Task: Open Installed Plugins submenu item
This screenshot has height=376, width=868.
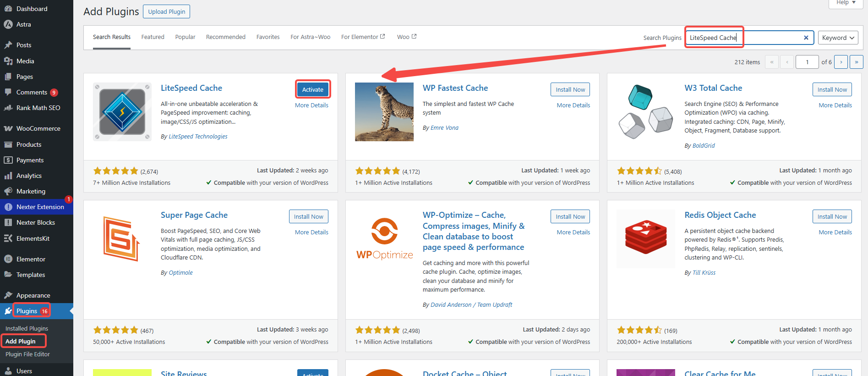Action: pyautogui.click(x=27, y=328)
